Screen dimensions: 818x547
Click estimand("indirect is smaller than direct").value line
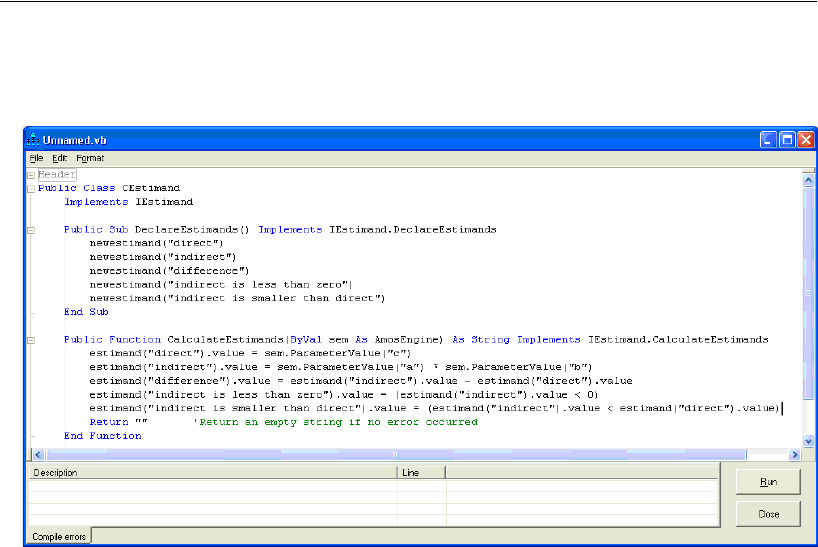(x=435, y=408)
